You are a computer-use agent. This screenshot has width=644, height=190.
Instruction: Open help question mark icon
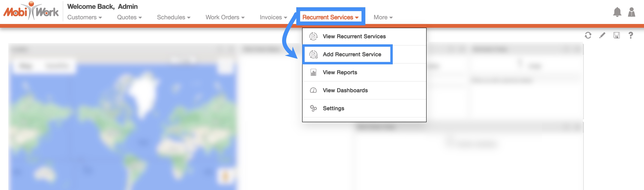631,35
